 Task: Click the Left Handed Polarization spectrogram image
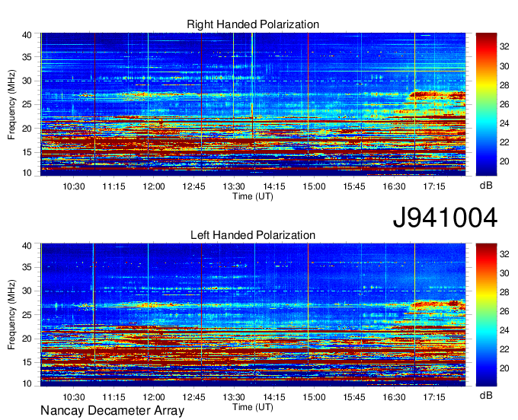click(253, 315)
